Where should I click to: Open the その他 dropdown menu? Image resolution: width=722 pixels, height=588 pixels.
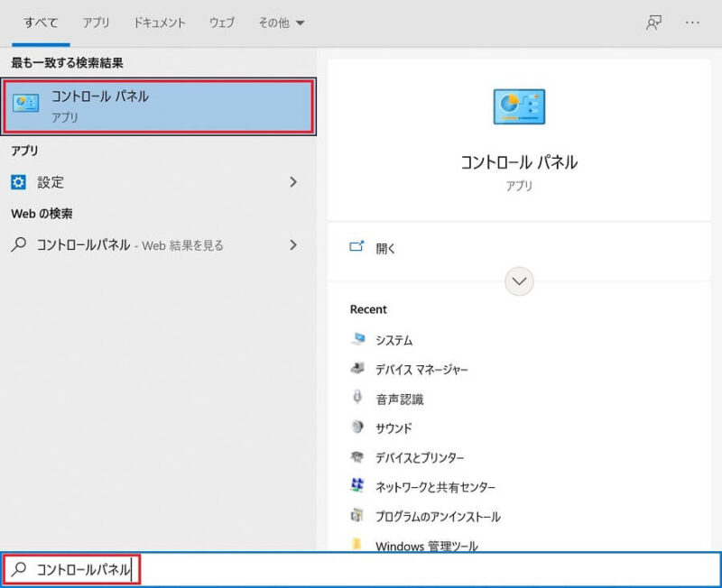point(281,23)
